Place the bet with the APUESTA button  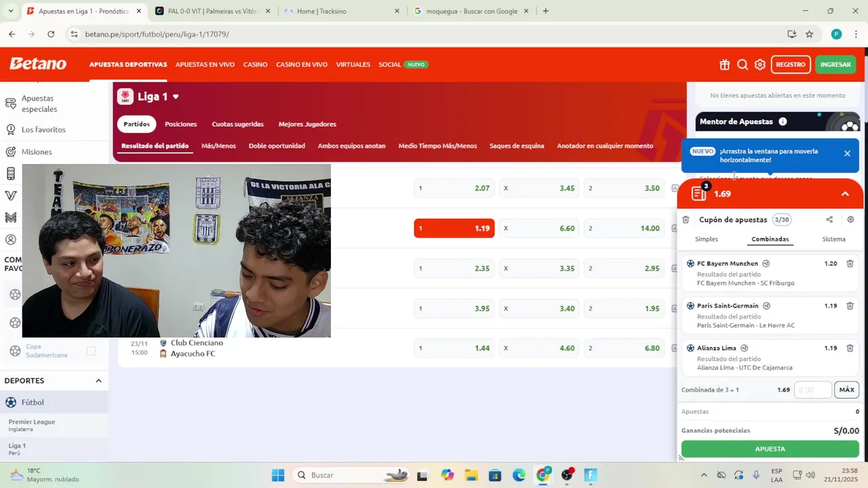tap(770, 449)
